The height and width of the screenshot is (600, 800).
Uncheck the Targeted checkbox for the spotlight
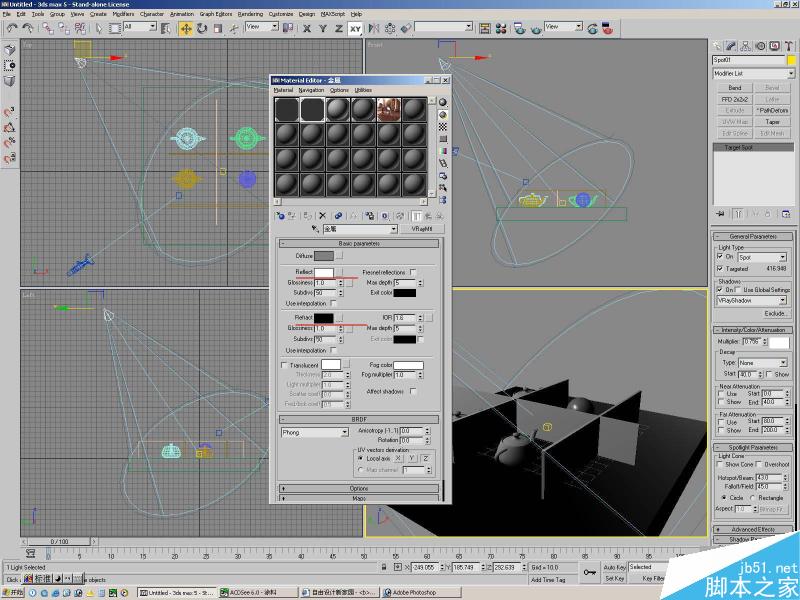tap(719, 268)
